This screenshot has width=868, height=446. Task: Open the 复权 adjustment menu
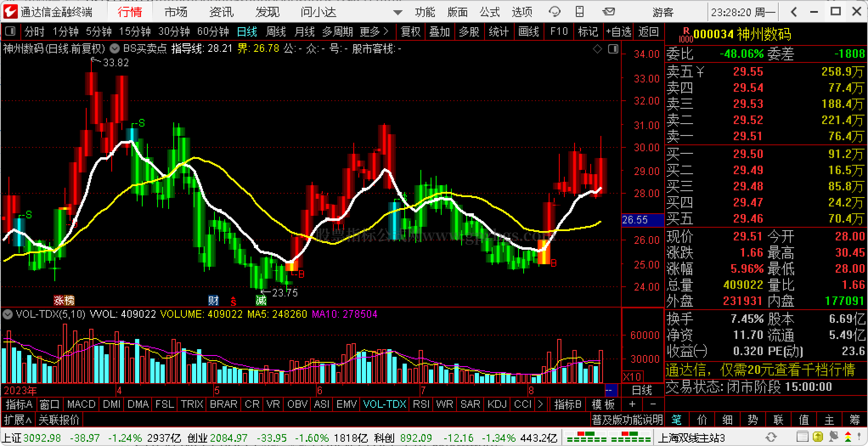pyautogui.click(x=410, y=32)
